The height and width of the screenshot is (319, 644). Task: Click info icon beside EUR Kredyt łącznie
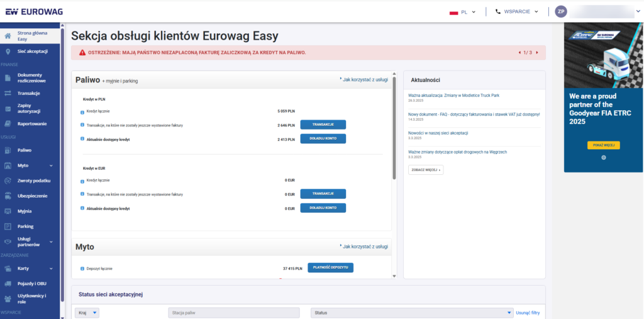[82, 181]
